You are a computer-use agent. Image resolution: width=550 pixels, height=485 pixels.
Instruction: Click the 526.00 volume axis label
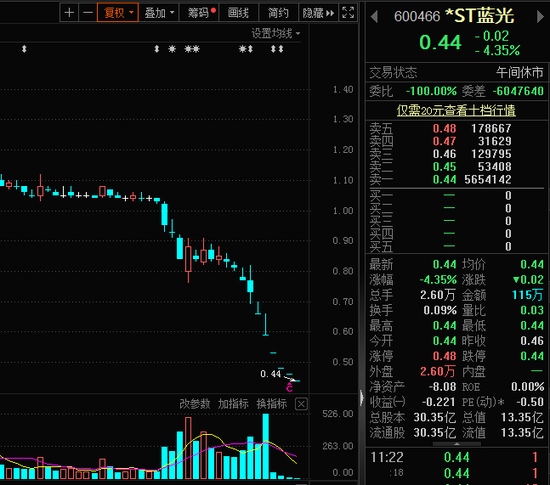coord(337,414)
